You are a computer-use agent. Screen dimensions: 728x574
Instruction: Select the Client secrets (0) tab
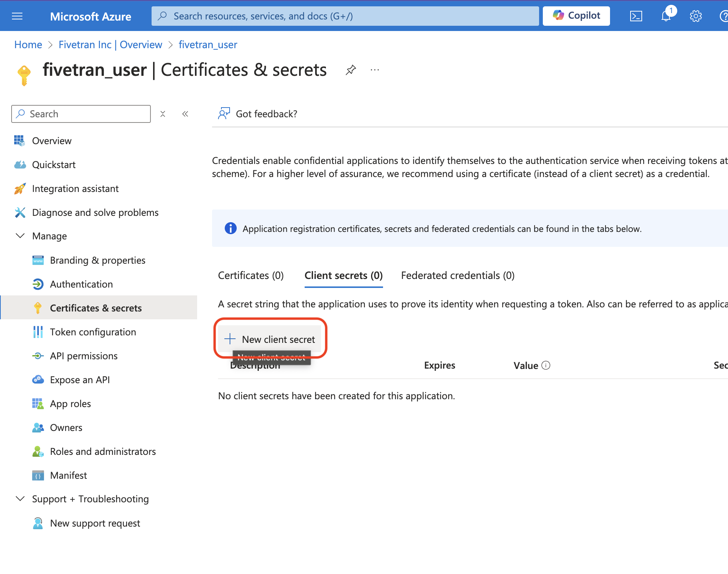click(343, 276)
